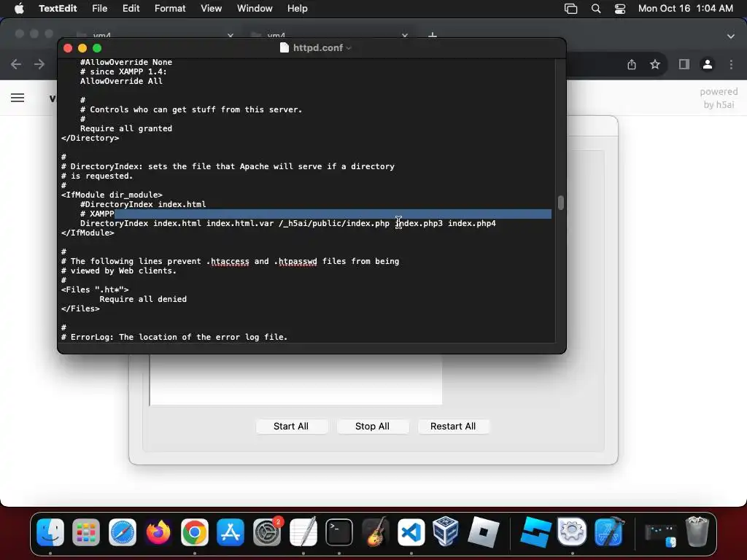The height and width of the screenshot is (560, 747).
Task: Open the Window menu
Action: (x=255, y=8)
